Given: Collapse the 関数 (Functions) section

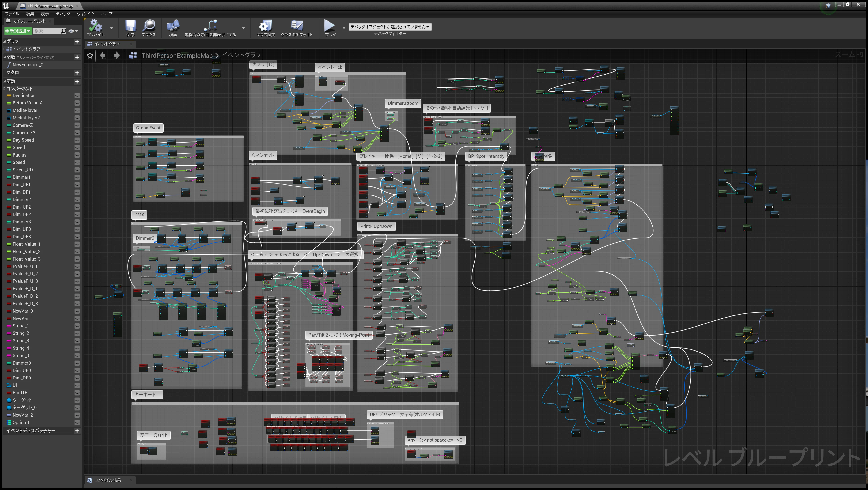Looking at the screenshot, I should pos(5,57).
